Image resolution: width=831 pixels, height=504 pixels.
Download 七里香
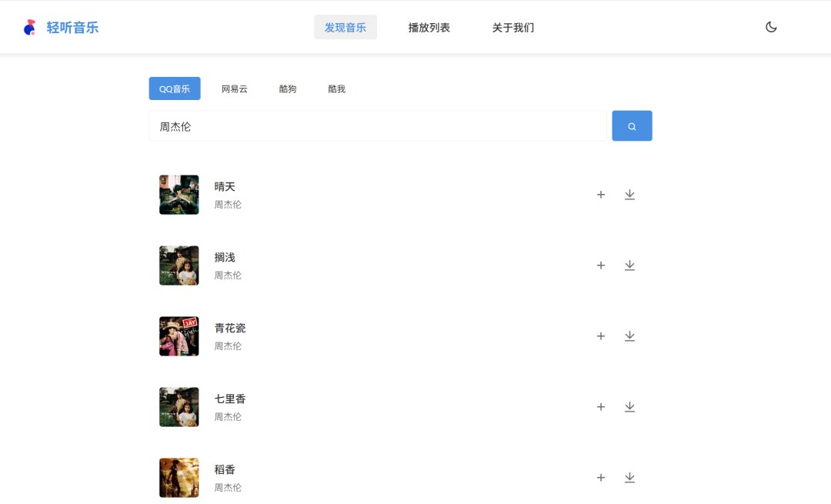pos(629,407)
